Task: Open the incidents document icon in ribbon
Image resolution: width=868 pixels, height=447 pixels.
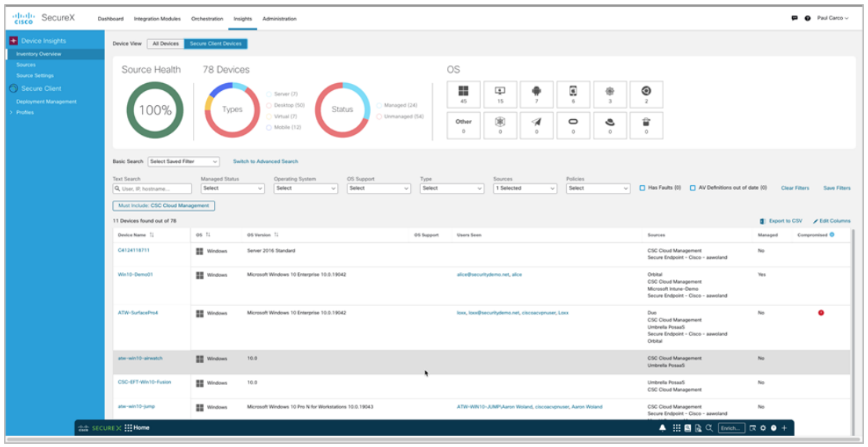Action: tap(698, 428)
